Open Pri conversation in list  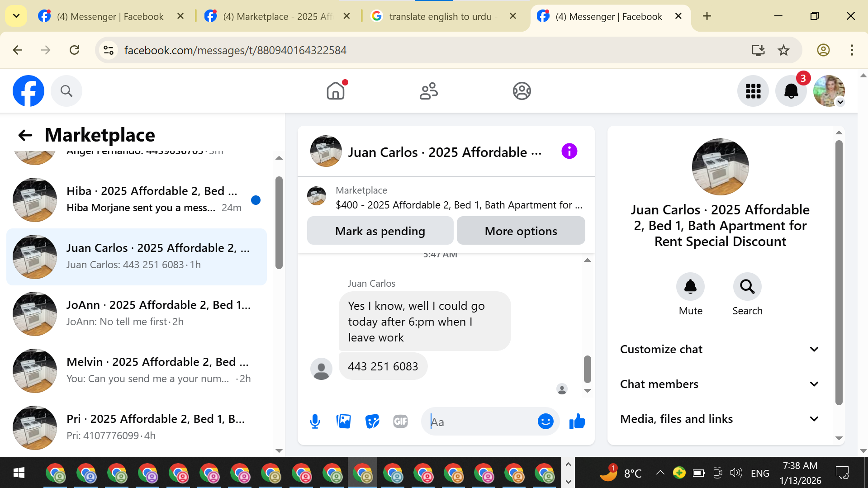(137, 427)
